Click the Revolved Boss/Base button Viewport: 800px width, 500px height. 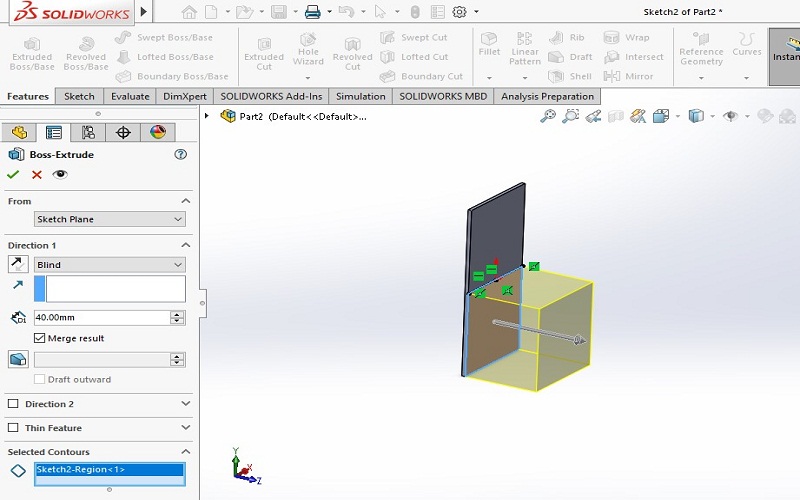pos(86,54)
